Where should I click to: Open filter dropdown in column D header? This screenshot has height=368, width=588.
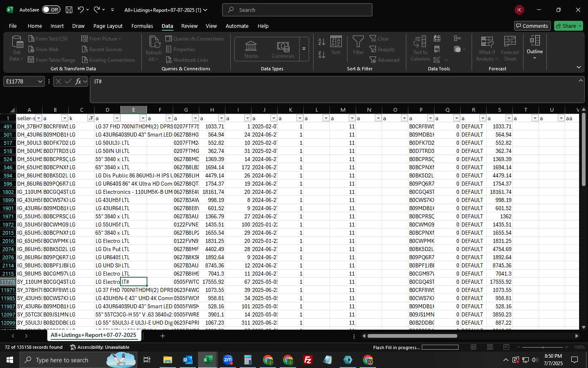pyautogui.click(x=117, y=118)
